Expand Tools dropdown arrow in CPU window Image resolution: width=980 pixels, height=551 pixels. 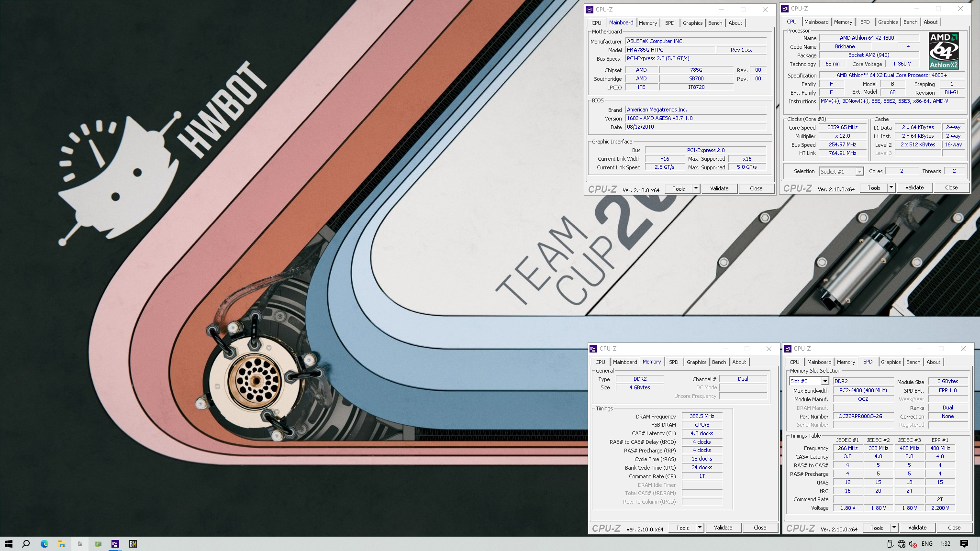[x=891, y=187]
